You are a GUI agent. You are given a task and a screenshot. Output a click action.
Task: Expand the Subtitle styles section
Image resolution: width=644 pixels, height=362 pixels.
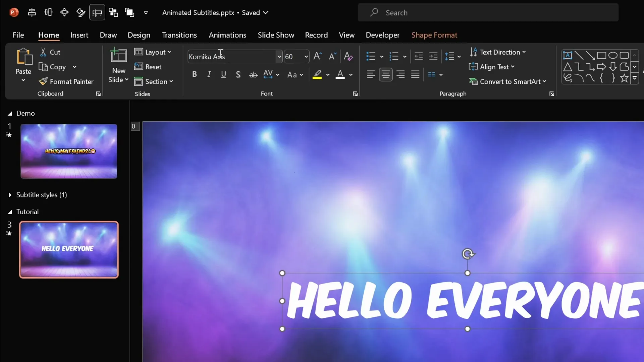(10, 195)
